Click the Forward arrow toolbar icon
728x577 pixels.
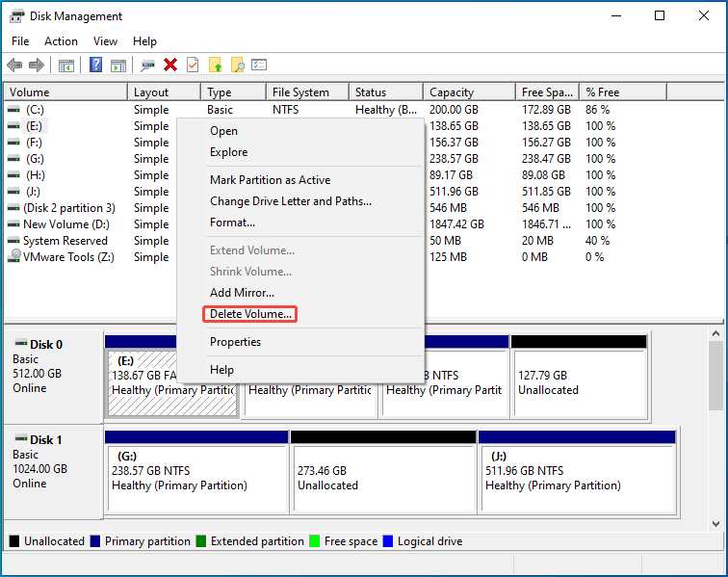tap(37, 66)
